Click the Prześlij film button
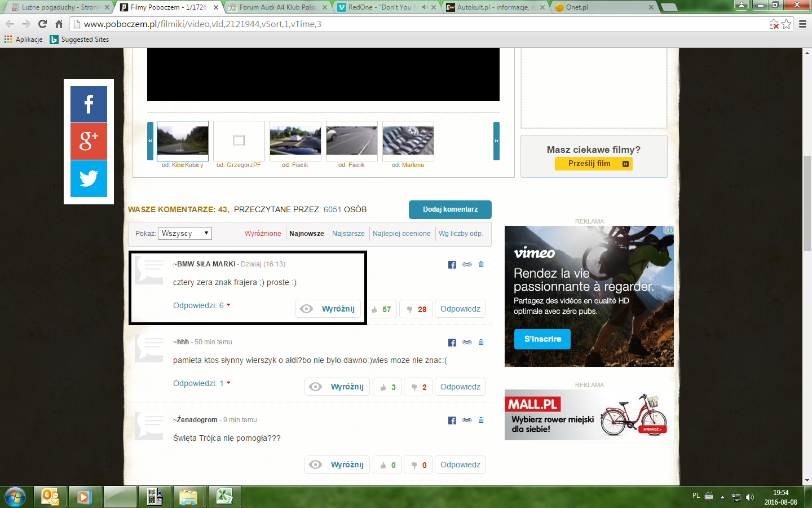 (x=593, y=164)
